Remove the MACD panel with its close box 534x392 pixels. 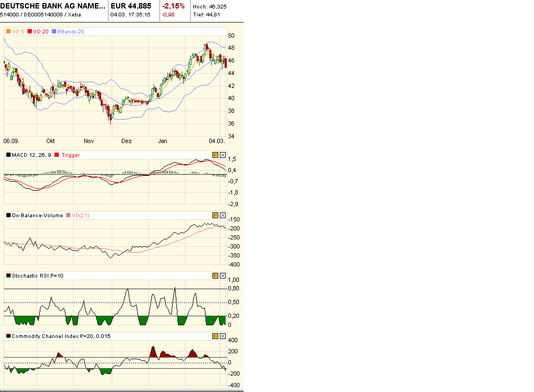[222, 155]
